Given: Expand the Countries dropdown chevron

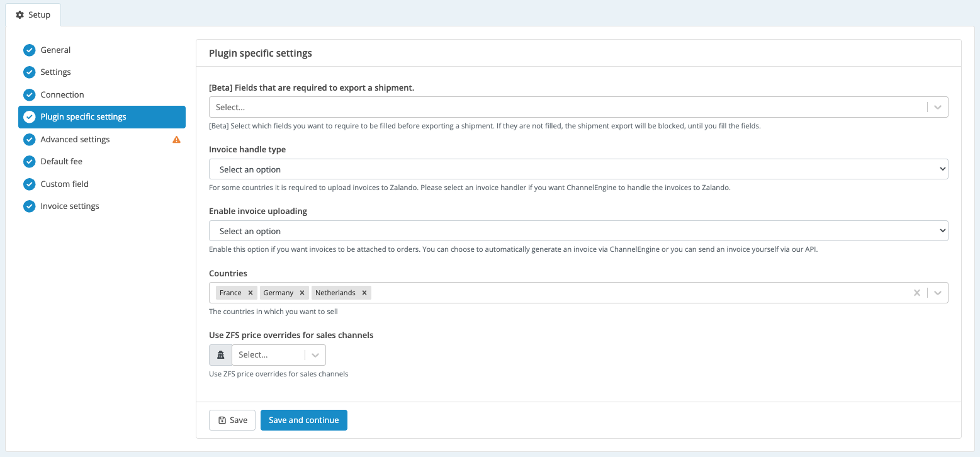Looking at the screenshot, I should pyautogui.click(x=938, y=293).
